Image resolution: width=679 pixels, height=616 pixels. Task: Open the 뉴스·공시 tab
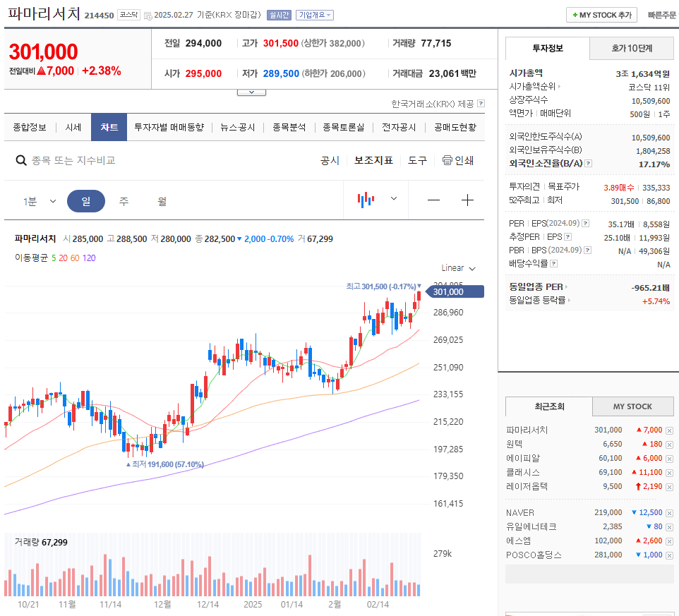tap(237, 127)
